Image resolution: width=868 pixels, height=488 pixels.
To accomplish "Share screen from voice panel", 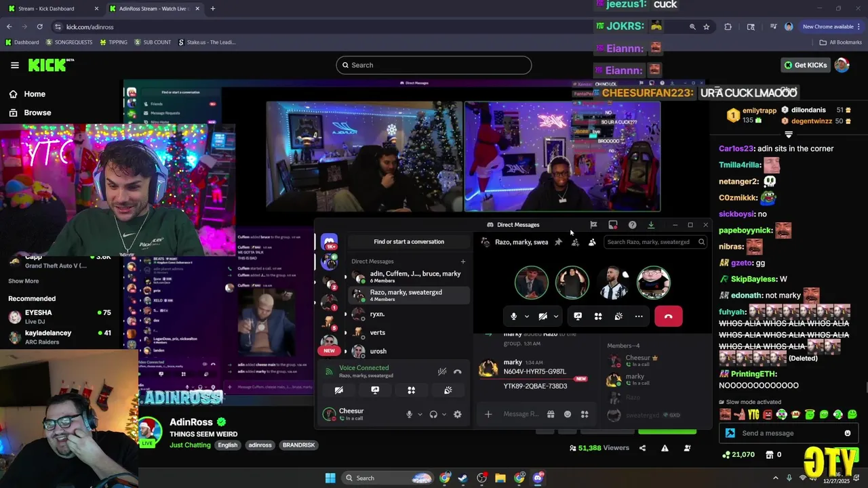I will pos(375,390).
